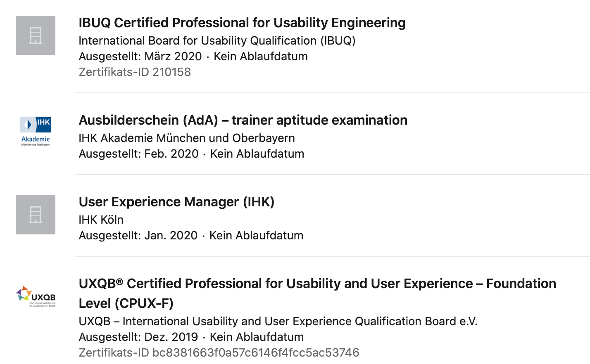590x364 pixels.
Task: Click Kein Ablaufdatum beside März 2020
Action: (261, 56)
